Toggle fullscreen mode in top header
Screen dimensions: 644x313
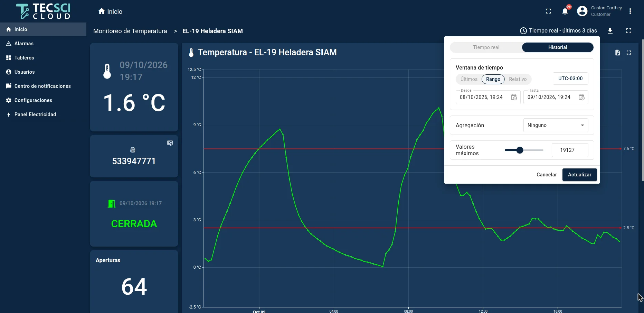tap(548, 11)
